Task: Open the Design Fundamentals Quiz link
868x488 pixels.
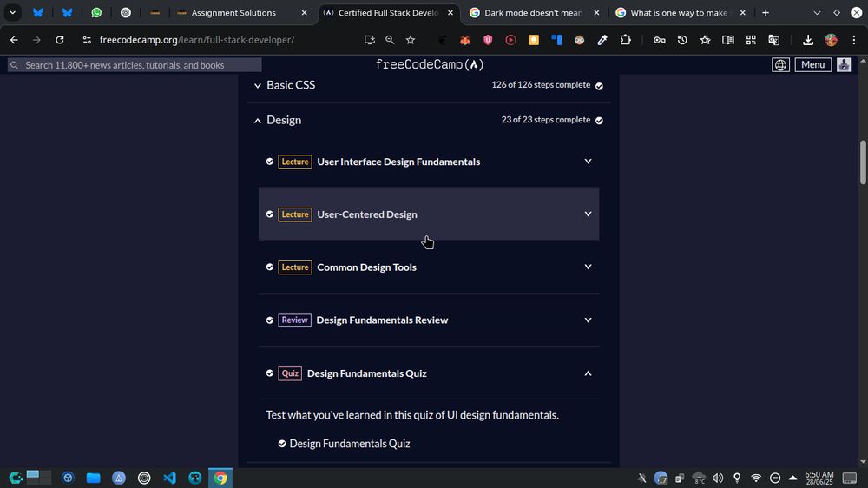Action: point(349,444)
